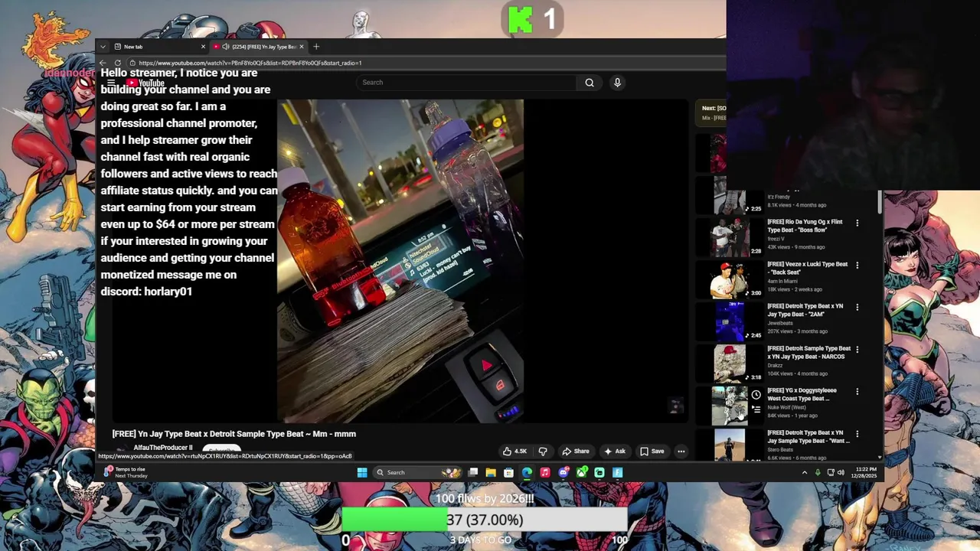Dislike the video with thumbs down
The width and height of the screenshot is (980, 551).
coord(543,452)
